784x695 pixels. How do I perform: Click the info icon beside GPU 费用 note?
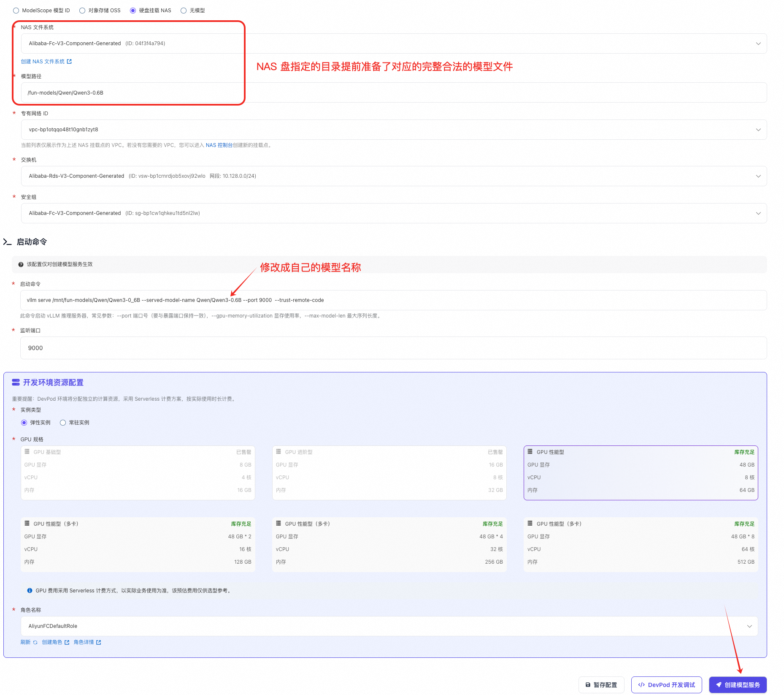click(x=30, y=591)
